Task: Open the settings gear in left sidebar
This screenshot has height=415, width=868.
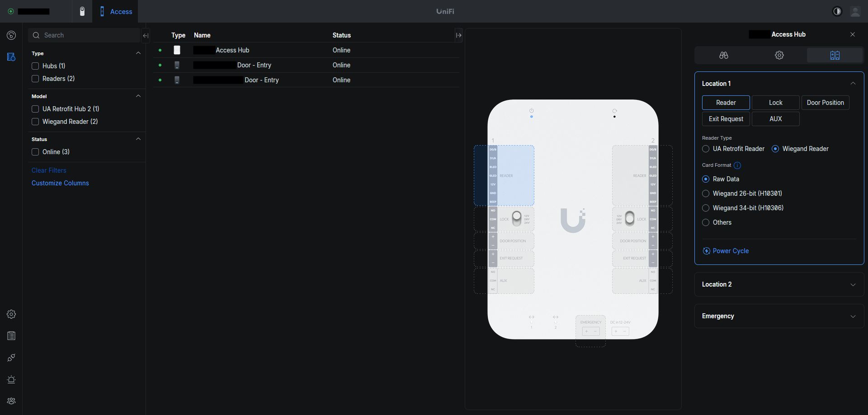Action: (x=11, y=314)
